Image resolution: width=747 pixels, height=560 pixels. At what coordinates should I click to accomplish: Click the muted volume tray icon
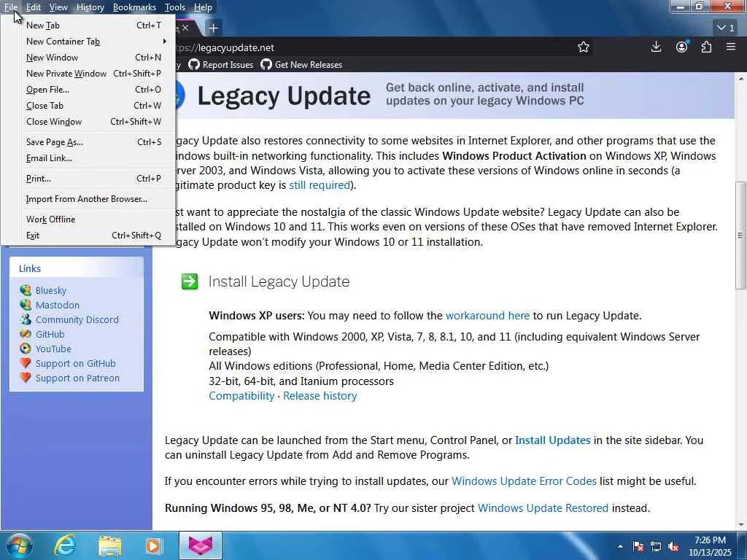pyautogui.click(x=673, y=546)
